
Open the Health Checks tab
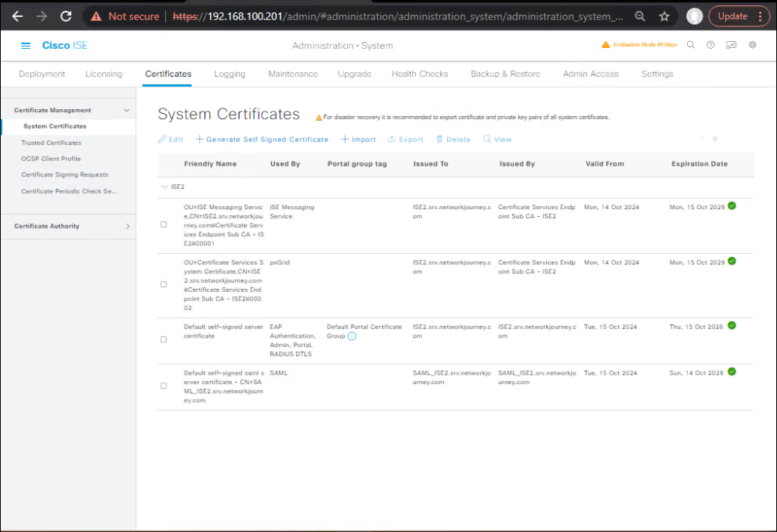[x=420, y=74]
